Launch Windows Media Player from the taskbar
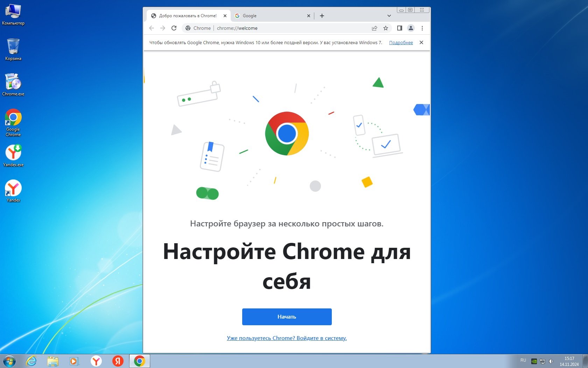Screen dimensions: 588x368 (x=74, y=361)
